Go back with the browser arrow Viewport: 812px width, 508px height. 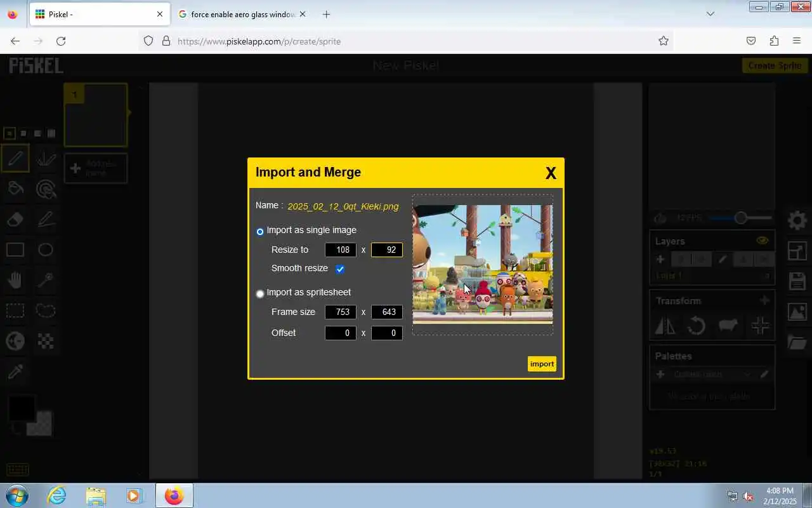click(x=15, y=41)
